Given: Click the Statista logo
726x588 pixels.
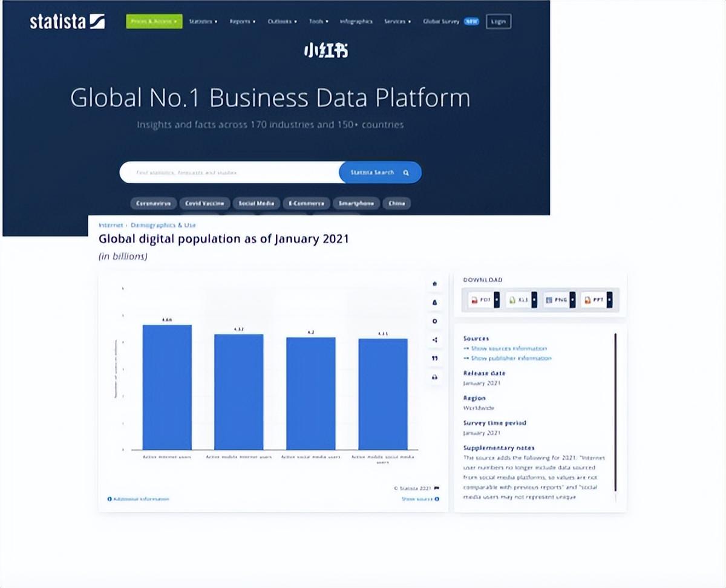Looking at the screenshot, I should (x=67, y=22).
